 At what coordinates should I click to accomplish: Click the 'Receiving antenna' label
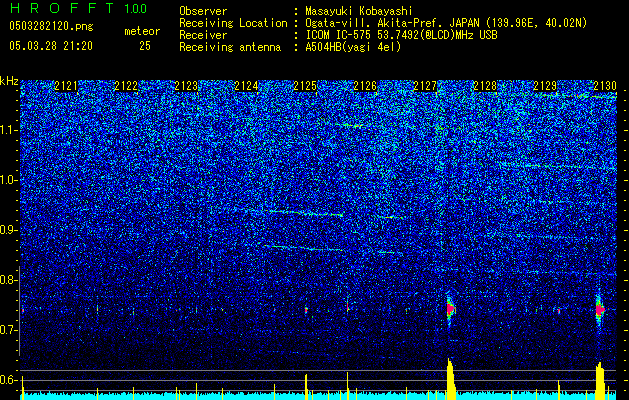230,47
